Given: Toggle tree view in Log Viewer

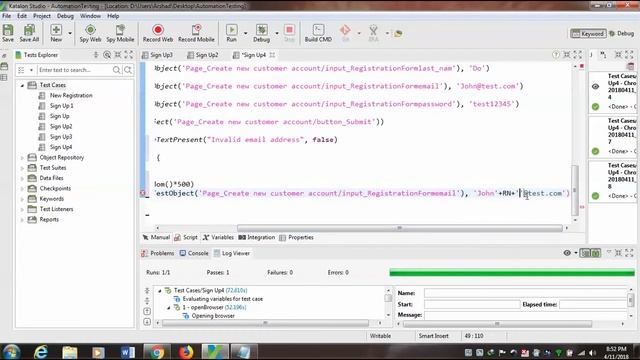Looking at the screenshot, I should click(x=585, y=253).
